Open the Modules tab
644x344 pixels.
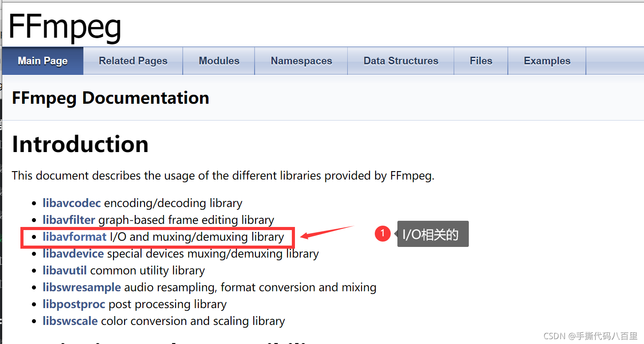(x=219, y=61)
